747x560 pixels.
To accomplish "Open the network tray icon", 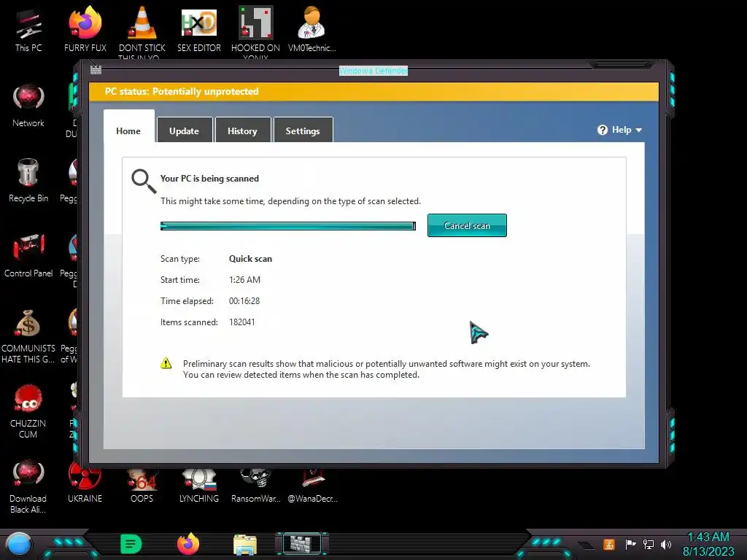I will [649, 544].
